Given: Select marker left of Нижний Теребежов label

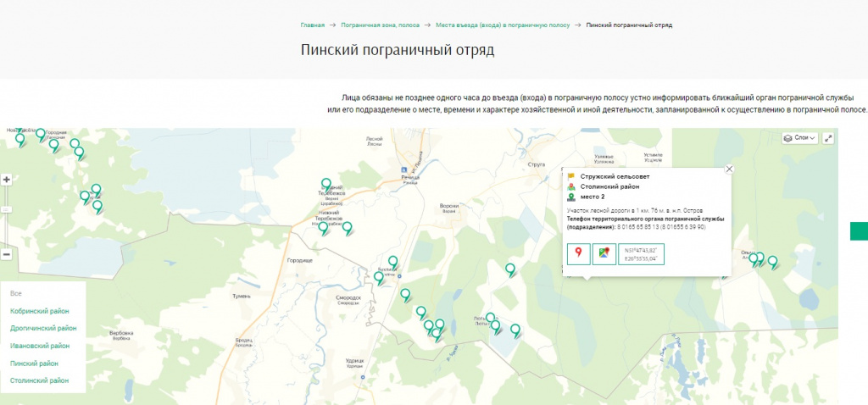Looking at the screenshot, I should [323, 227].
